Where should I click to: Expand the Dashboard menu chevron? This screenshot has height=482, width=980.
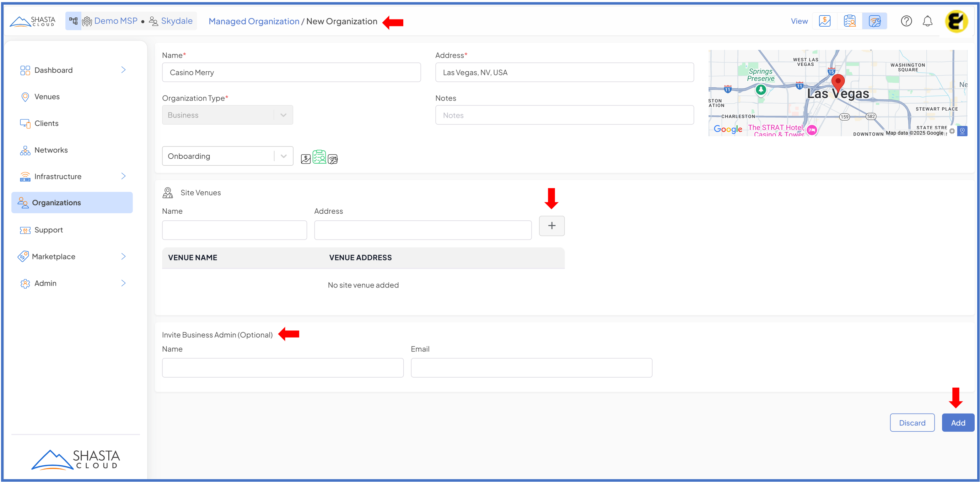123,70
